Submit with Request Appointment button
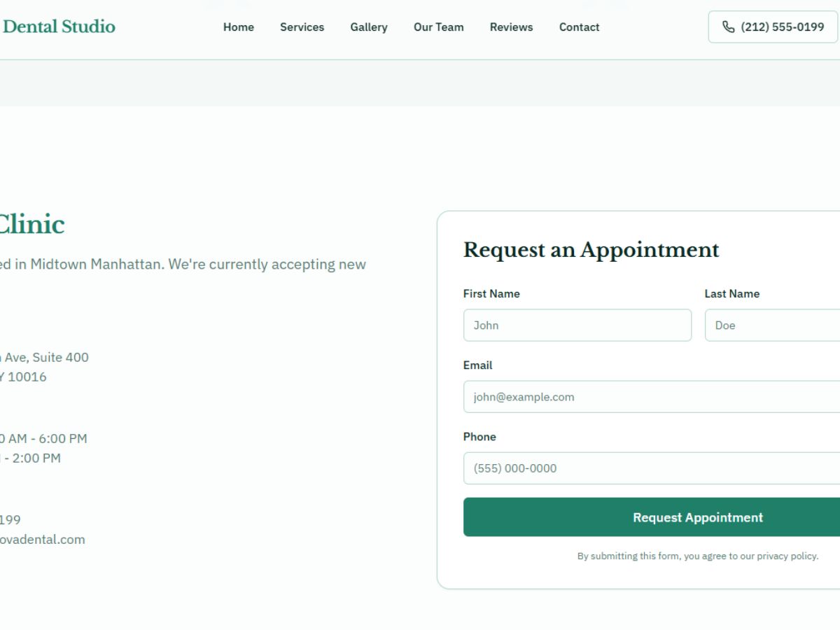840x630 pixels. pos(652,517)
